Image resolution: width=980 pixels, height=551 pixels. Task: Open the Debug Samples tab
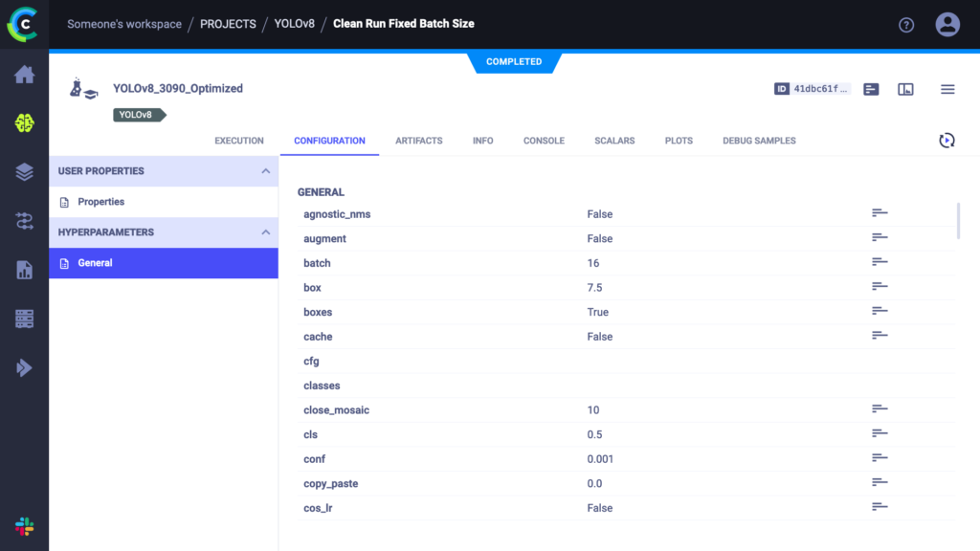pos(759,141)
